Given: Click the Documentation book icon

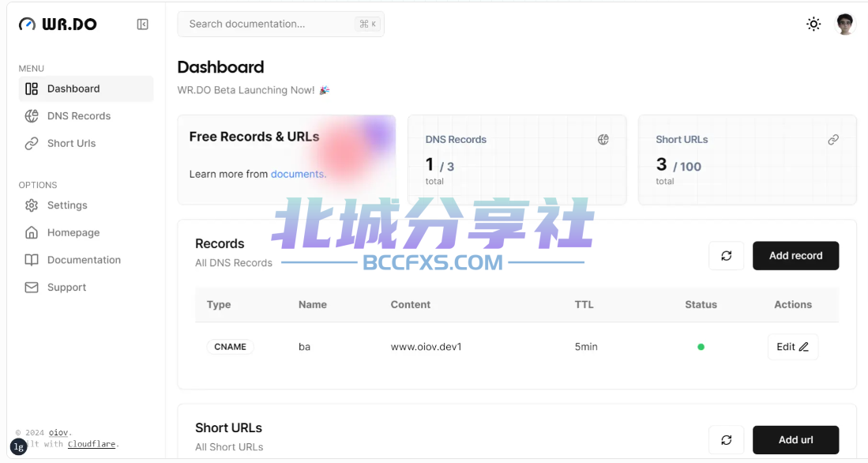Looking at the screenshot, I should [32, 260].
